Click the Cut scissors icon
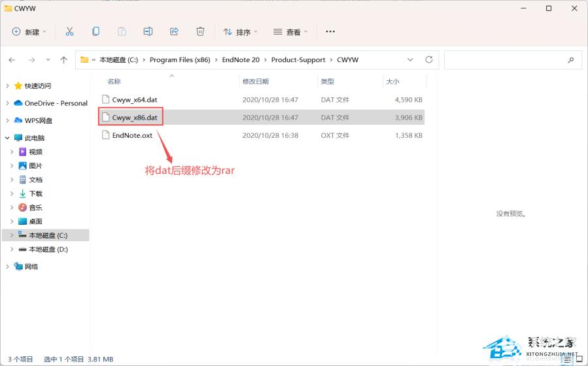Image resolution: width=588 pixels, height=366 pixels. tap(69, 31)
